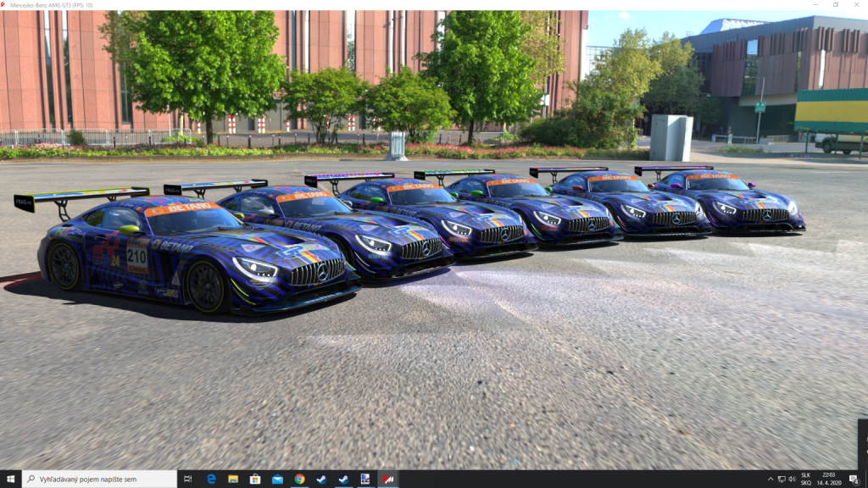
Task: Expand the hidden system tray icons
Action: tap(771, 480)
